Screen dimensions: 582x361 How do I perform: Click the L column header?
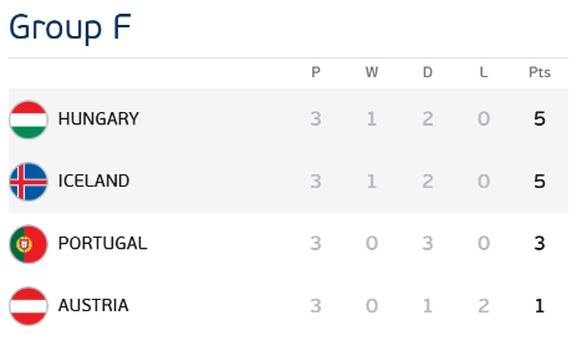[484, 72]
